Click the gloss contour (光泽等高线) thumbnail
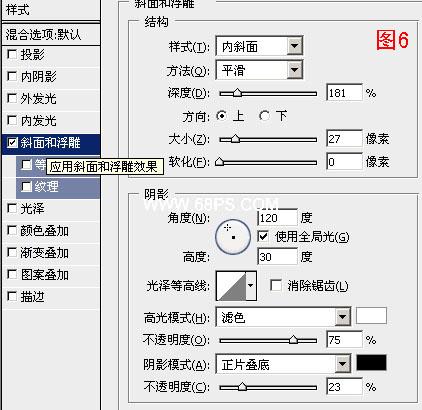The image size is (422, 410). (x=231, y=286)
